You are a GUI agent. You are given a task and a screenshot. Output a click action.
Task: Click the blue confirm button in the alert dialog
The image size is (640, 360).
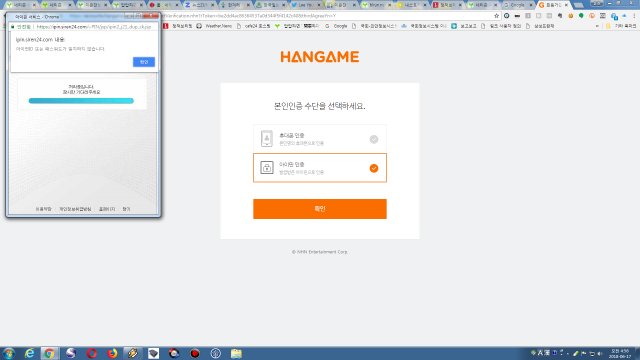144,62
